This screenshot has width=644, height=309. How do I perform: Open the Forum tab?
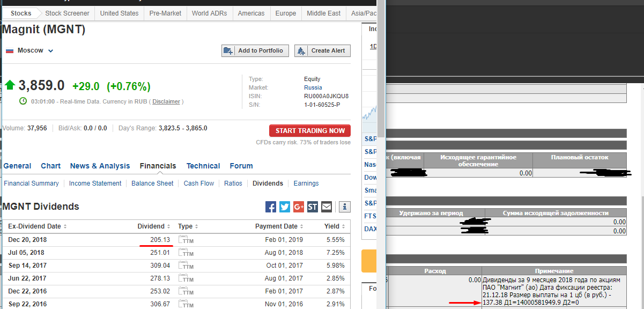241,166
